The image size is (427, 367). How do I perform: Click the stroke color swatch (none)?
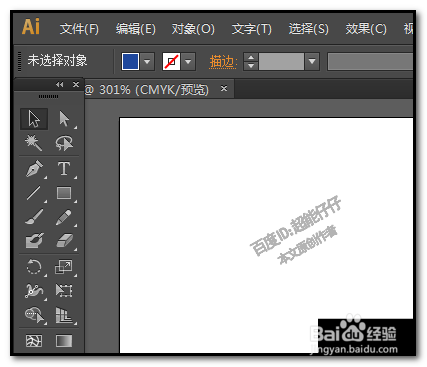[x=171, y=61]
